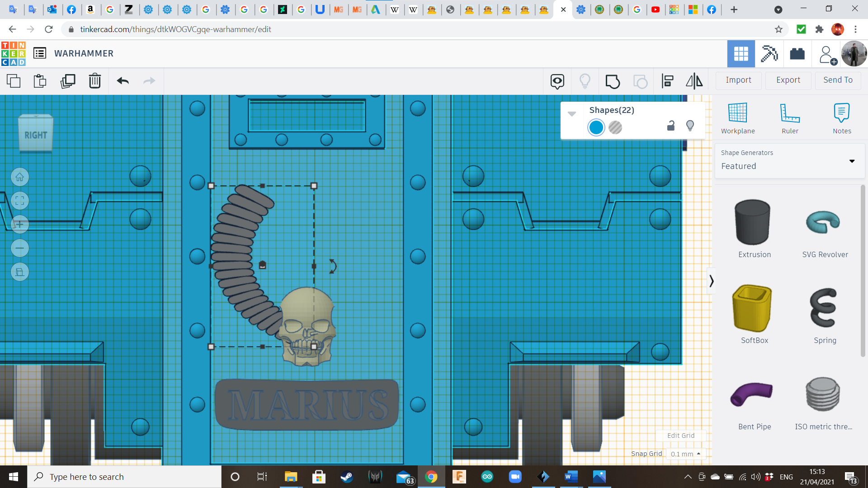Open the Snap Grid 0.1 mm dropdown
The width and height of the screenshot is (868, 488).
(x=685, y=454)
